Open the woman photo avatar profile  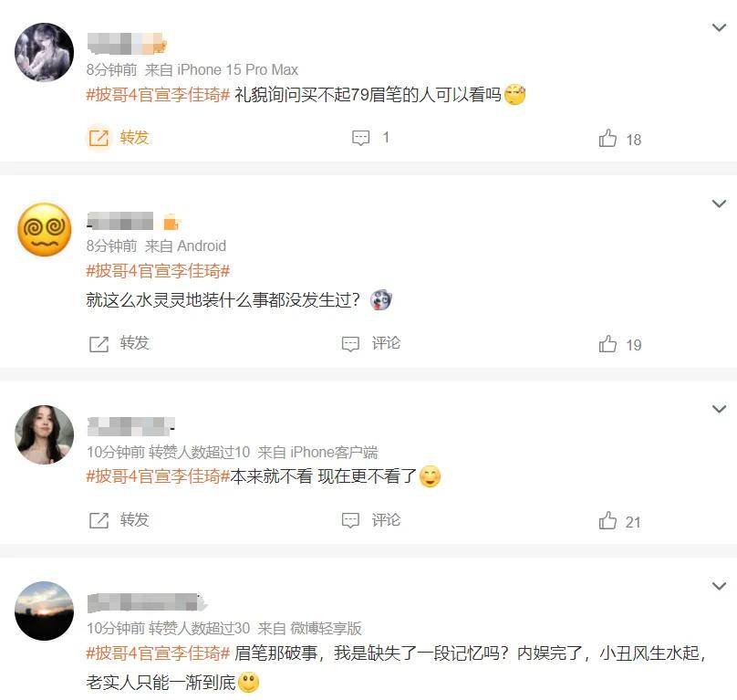click(44, 434)
